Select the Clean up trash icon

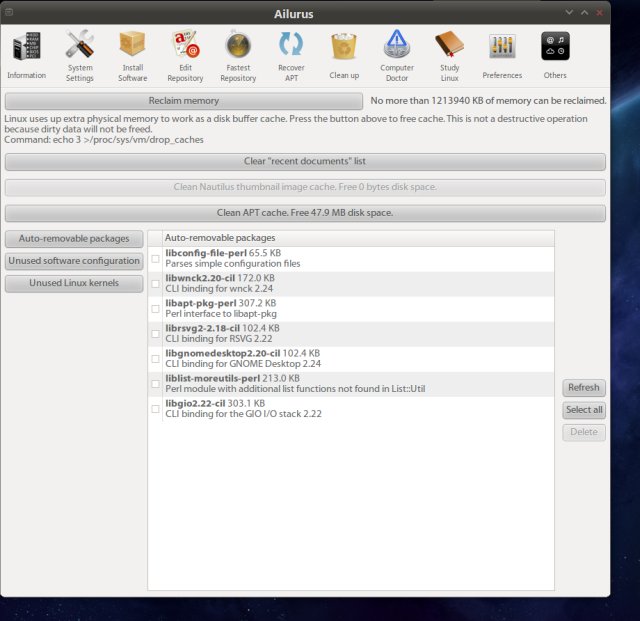coord(344,46)
